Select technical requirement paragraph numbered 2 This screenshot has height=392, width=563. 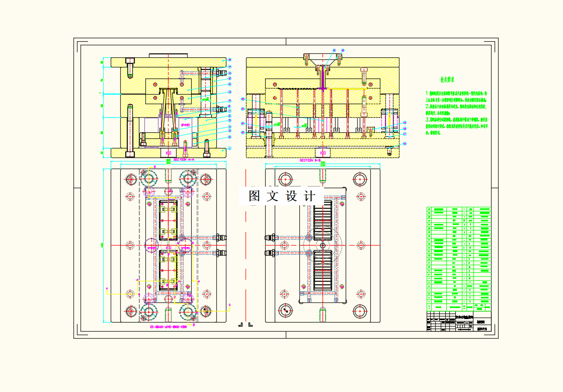pyautogui.click(x=456, y=110)
